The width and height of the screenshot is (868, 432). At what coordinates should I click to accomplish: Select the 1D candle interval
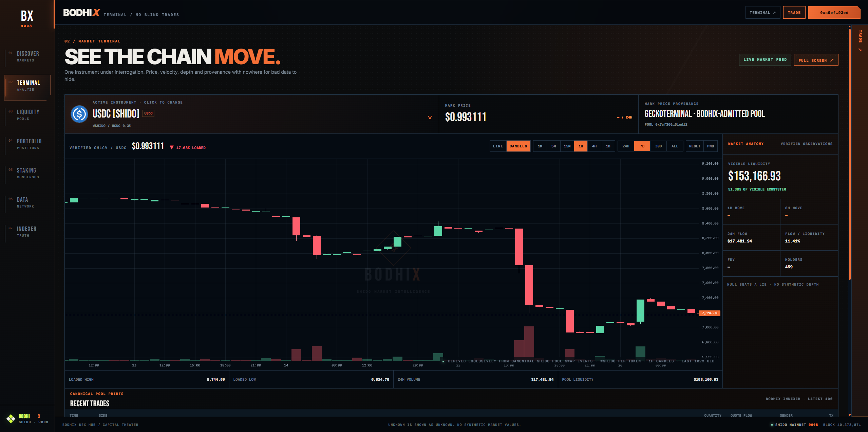(x=608, y=146)
